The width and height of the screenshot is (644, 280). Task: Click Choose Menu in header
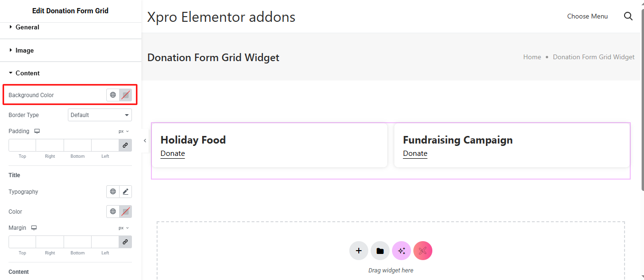587,16
